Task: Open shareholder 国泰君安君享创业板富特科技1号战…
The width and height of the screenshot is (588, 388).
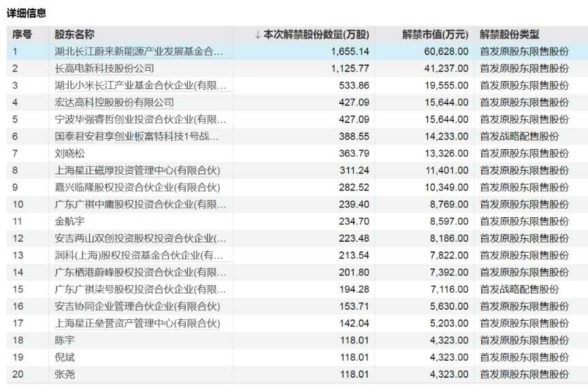Action: point(137,136)
